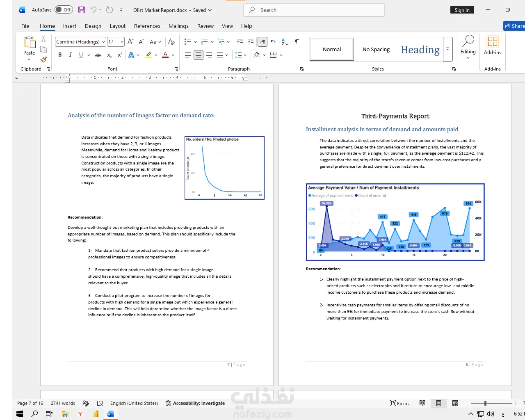Click the Format Painter brush icon
The height and width of the screenshot is (420, 525).
coord(43,59)
